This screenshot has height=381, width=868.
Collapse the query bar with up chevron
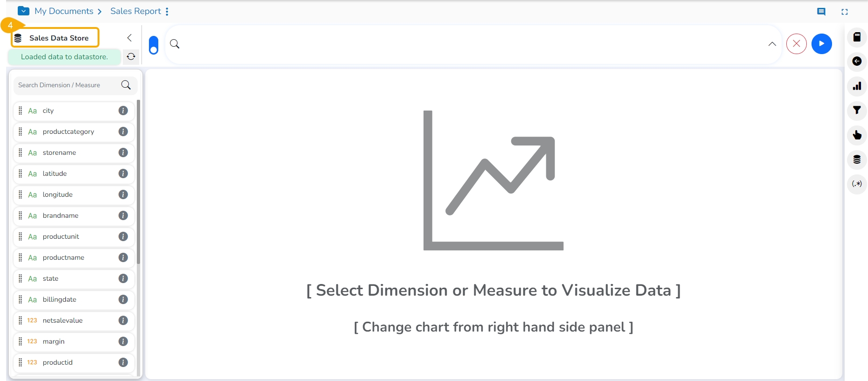pos(772,44)
